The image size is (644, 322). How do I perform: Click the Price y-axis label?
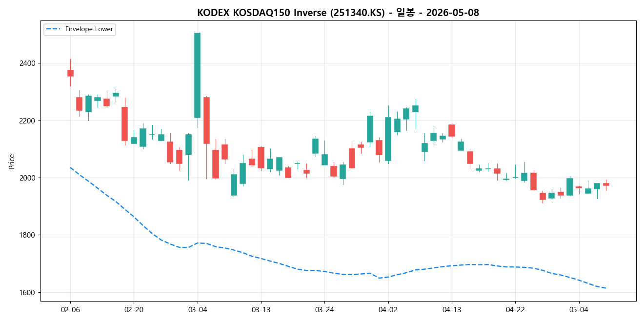[x=12, y=161]
